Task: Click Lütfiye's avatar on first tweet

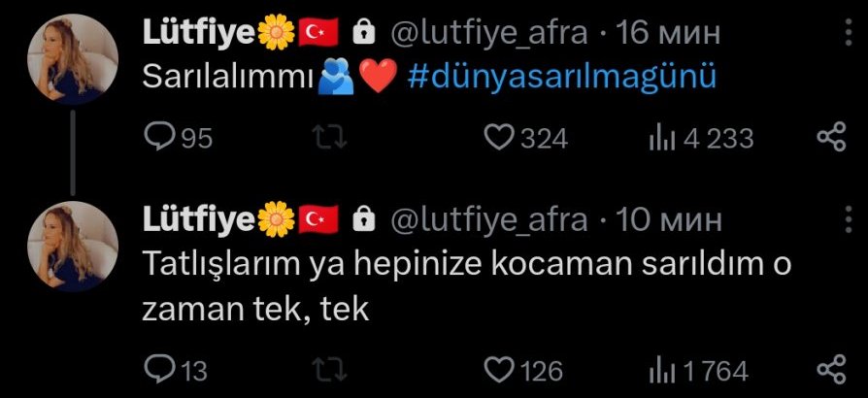Action: [x=73, y=59]
